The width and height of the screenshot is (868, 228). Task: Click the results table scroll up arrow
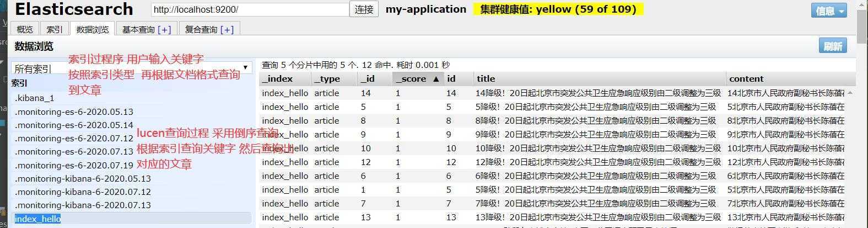pos(851,92)
